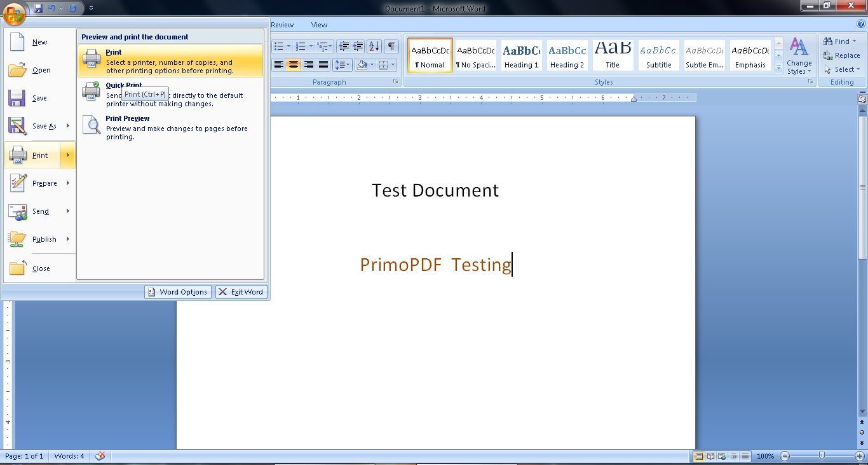Choose New in the Office menu
868x465 pixels.
39,42
